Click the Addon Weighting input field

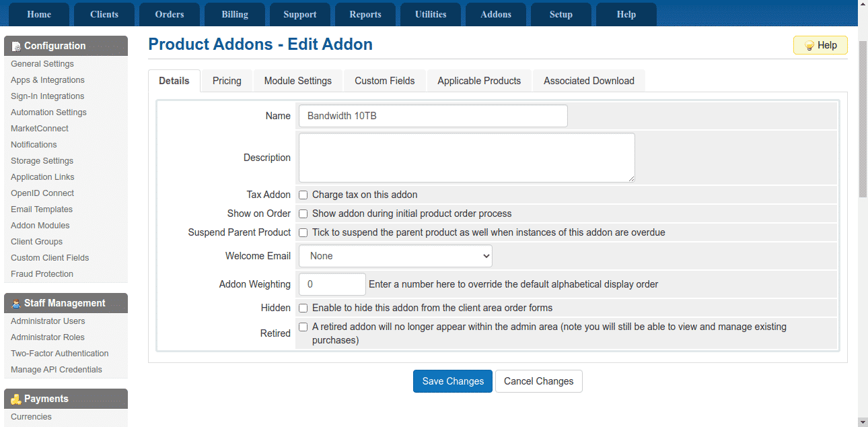(x=332, y=284)
